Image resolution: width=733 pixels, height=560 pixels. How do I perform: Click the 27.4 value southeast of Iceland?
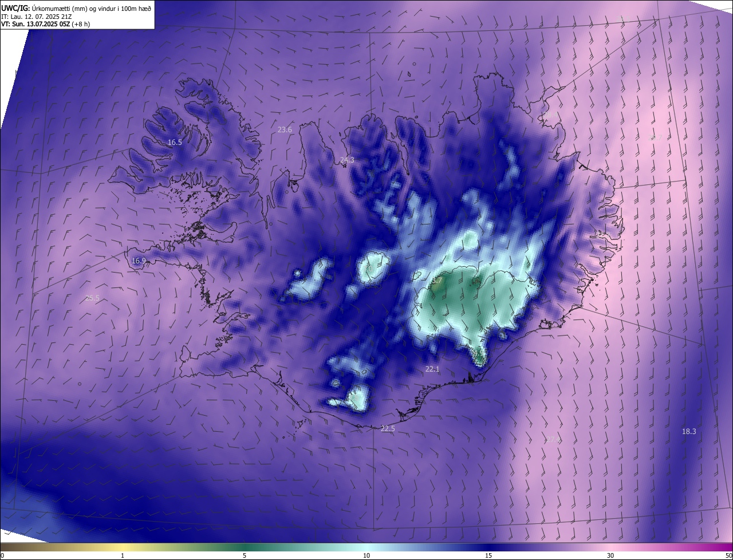coord(553,440)
